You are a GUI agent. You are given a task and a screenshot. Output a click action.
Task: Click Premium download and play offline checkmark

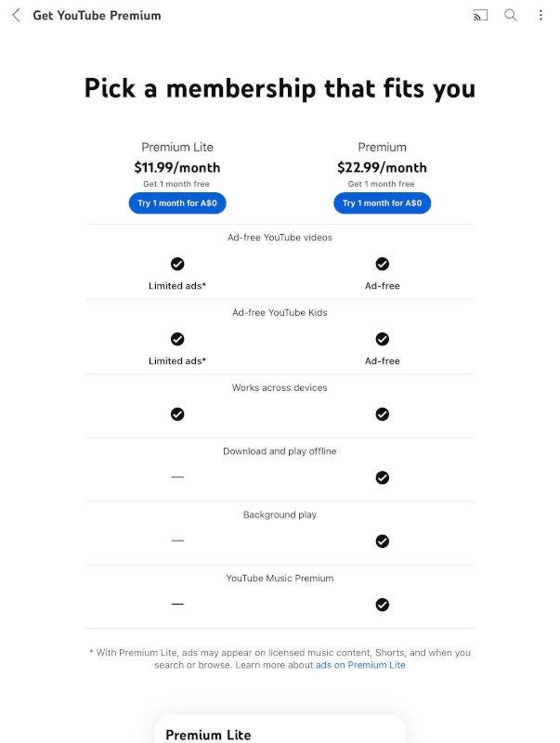pyautogui.click(x=382, y=477)
